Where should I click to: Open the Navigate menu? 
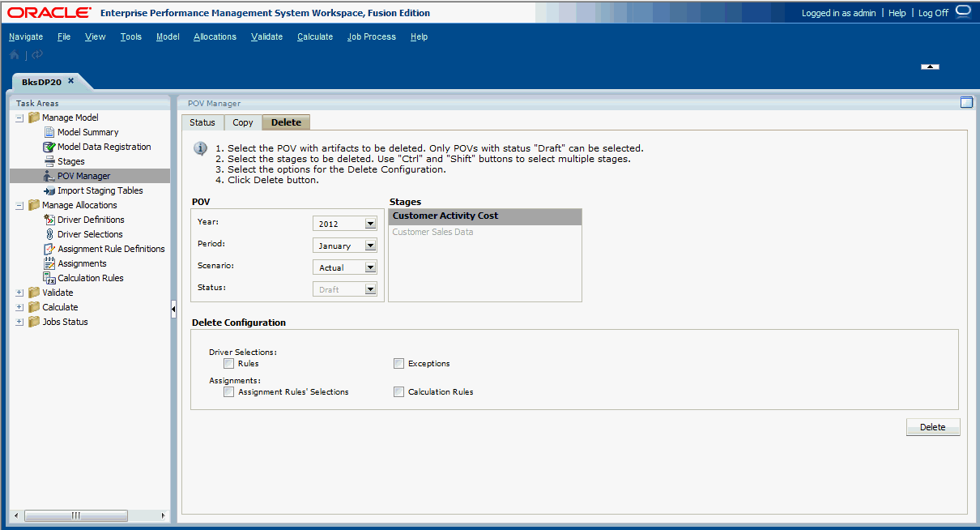(x=26, y=36)
